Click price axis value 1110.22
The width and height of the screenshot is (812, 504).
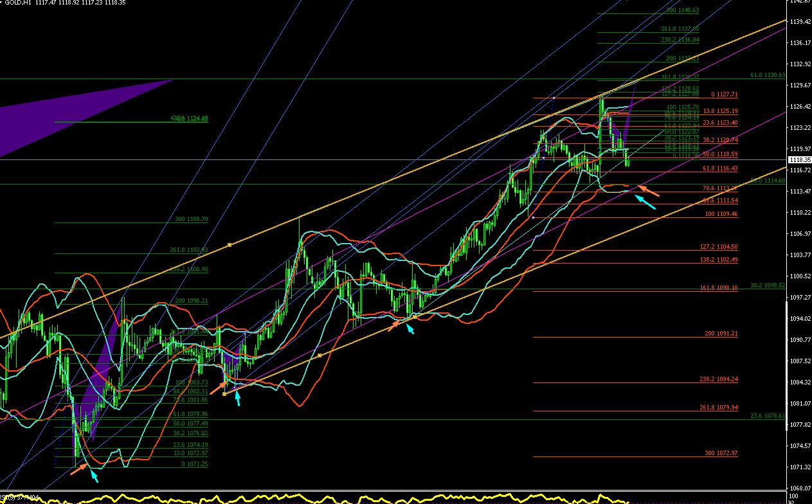pos(800,213)
